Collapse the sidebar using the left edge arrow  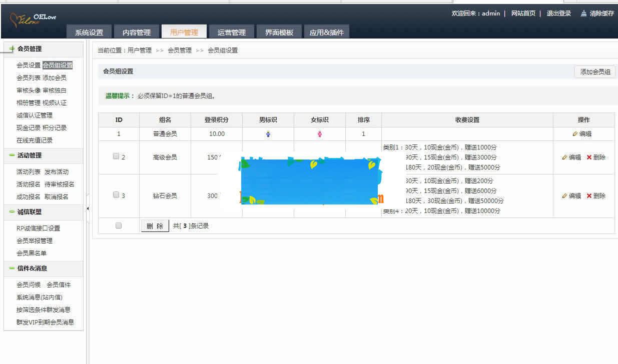88,207
